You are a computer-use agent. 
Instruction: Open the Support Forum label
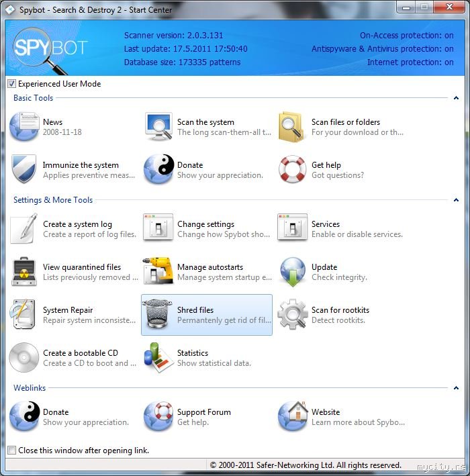pyautogui.click(x=203, y=412)
